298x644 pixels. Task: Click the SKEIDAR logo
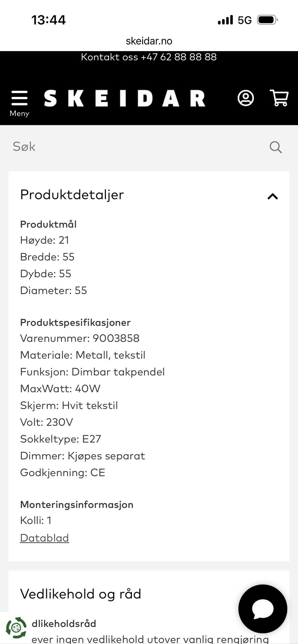click(124, 99)
